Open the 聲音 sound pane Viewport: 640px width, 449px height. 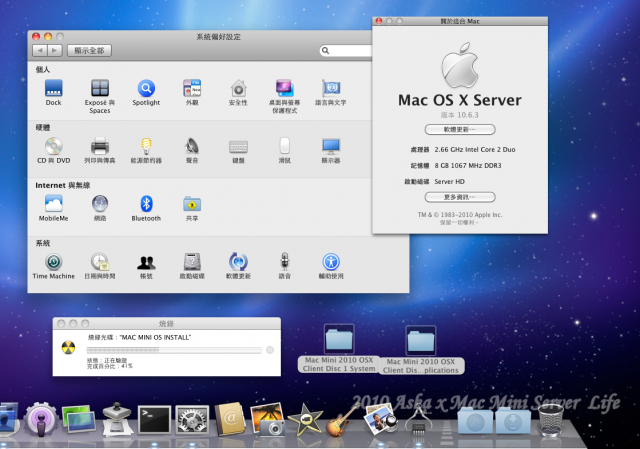[192, 150]
